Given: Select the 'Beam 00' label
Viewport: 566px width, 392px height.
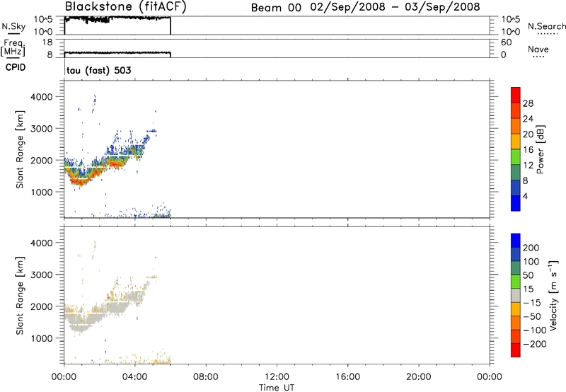Looking at the screenshot, I should point(276,8).
